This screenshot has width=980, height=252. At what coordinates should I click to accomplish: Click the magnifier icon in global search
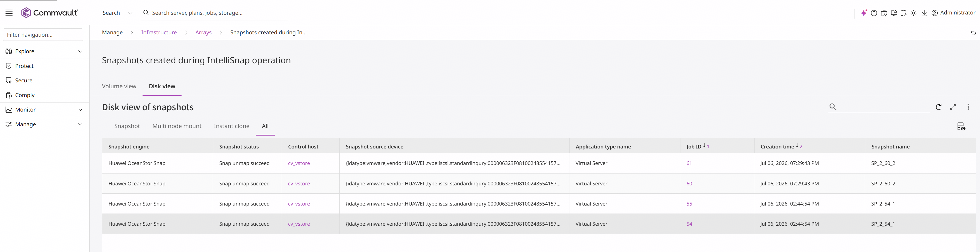(x=146, y=13)
